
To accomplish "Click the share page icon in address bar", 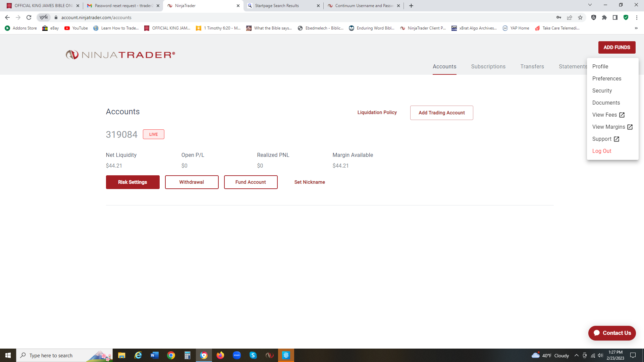I will [x=570, y=17].
